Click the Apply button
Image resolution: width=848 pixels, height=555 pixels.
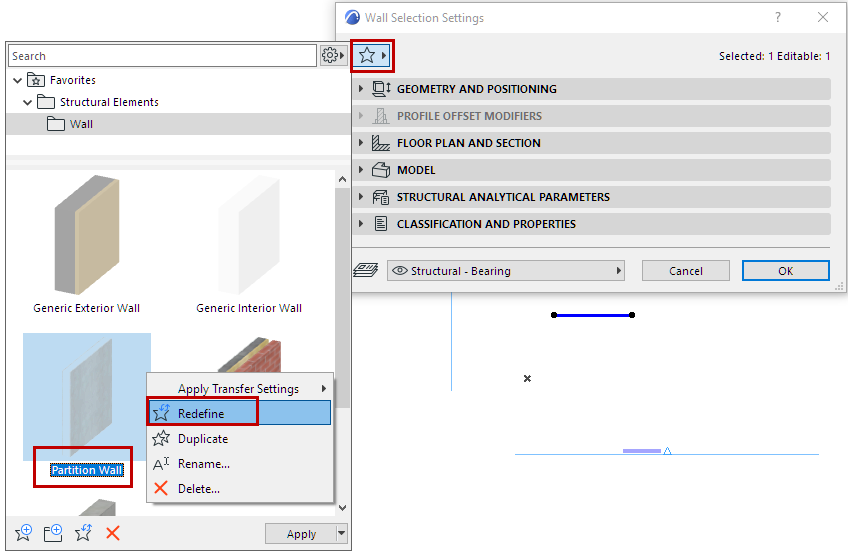[301, 533]
